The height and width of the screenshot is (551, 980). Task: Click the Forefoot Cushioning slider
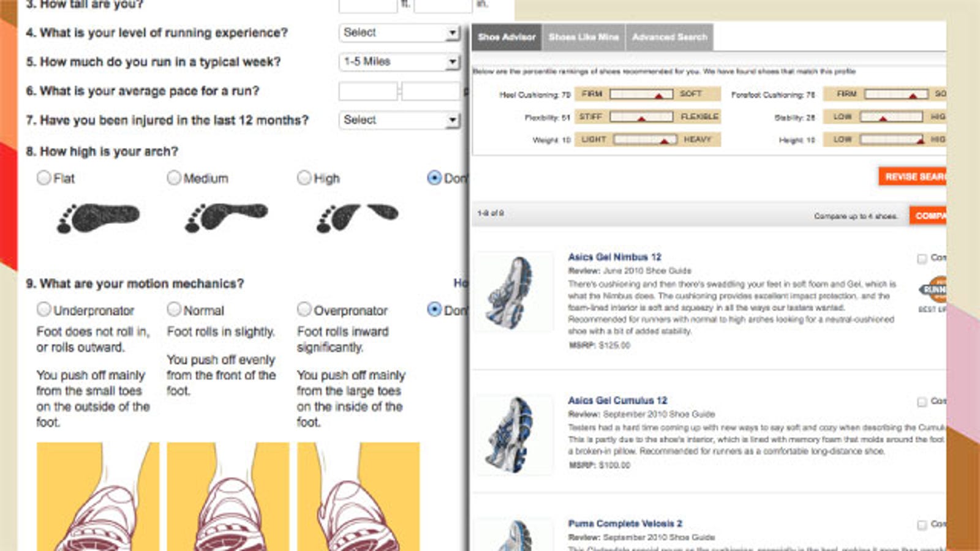896,94
